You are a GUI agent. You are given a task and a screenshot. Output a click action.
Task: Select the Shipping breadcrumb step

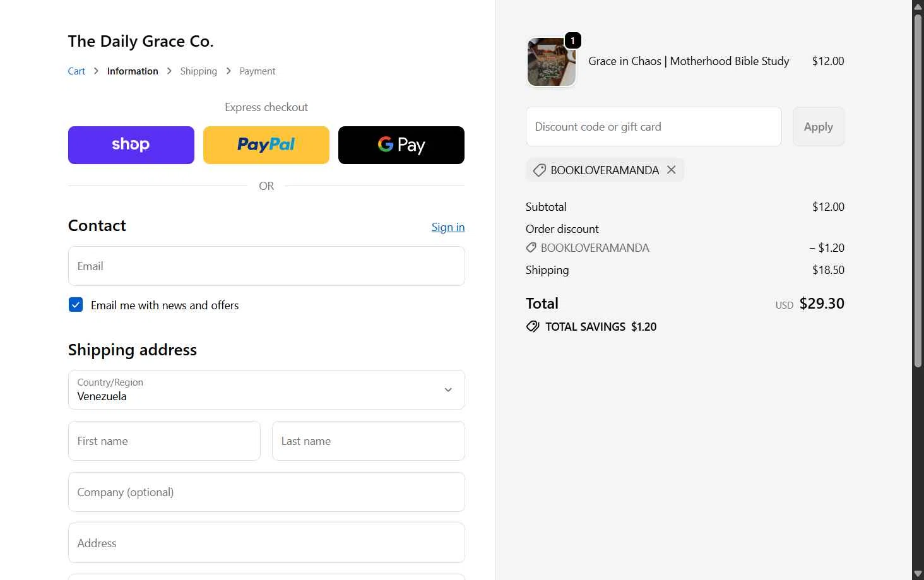[198, 71]
